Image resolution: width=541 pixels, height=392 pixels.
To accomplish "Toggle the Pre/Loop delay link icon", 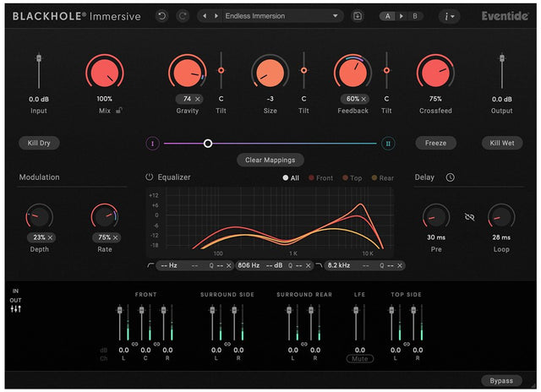I will click(470, 217).
